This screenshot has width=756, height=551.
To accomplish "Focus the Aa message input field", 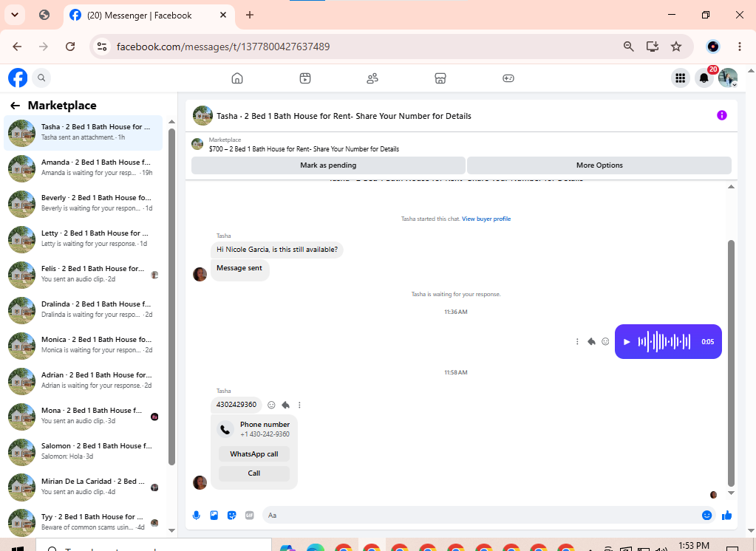I will tap(480, 516).
